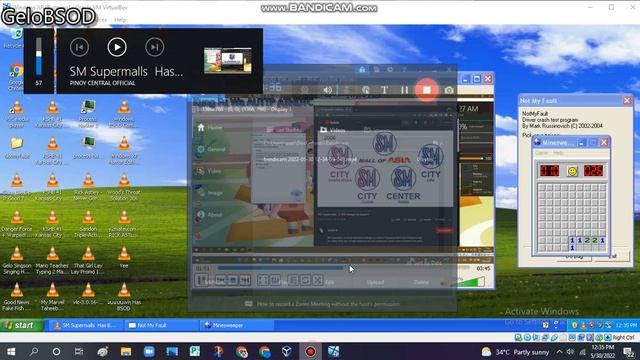
Task: Stop the Bandicam recording with red button
Action: tap(427, 90)
